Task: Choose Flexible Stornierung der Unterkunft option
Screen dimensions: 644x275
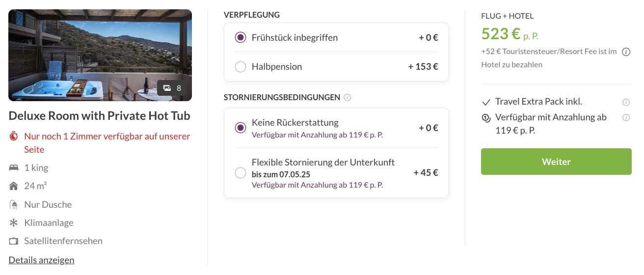Action: coord(241,173)
